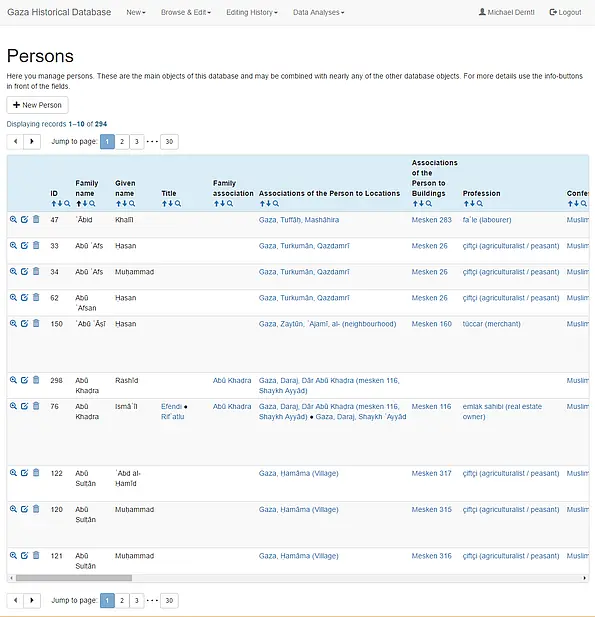Search within the Profession column
Screen dimensions: 595x617
tap(480, 203)
